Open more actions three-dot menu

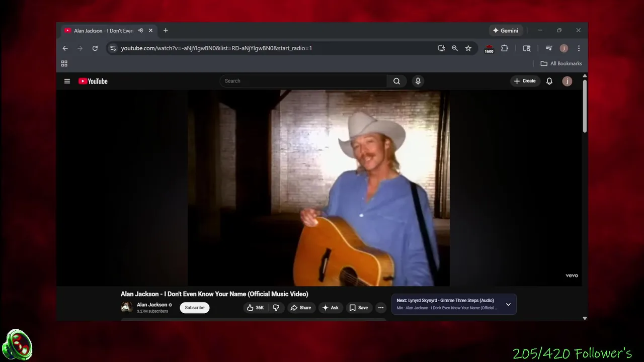pyautogui.click(x=381, y=308)
